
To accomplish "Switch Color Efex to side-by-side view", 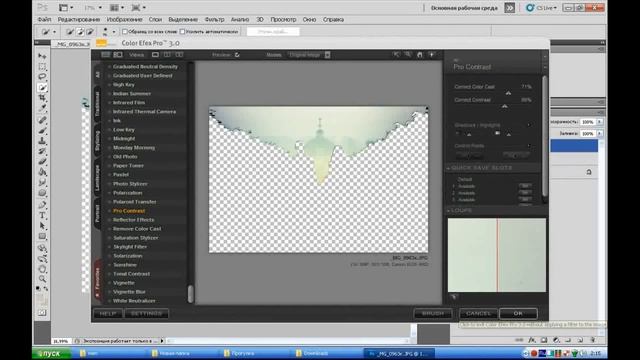I will point(179,55).
